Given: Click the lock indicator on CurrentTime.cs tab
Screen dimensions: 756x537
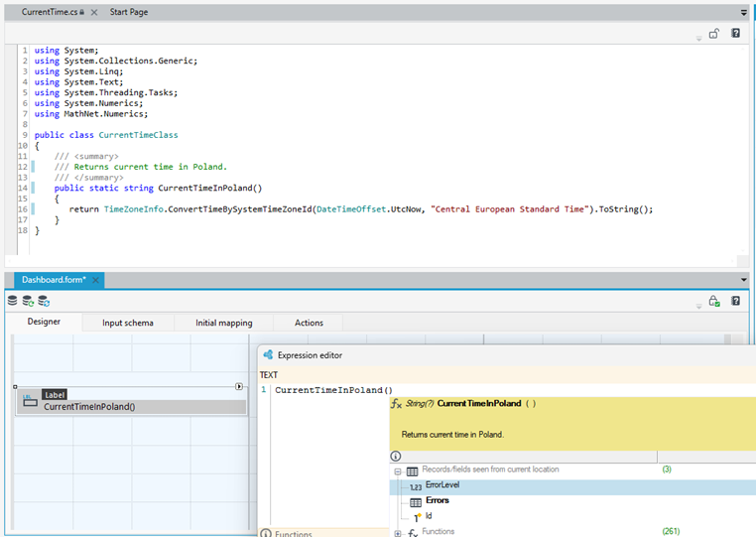Looking at the screenshot, I should (82, 12).
